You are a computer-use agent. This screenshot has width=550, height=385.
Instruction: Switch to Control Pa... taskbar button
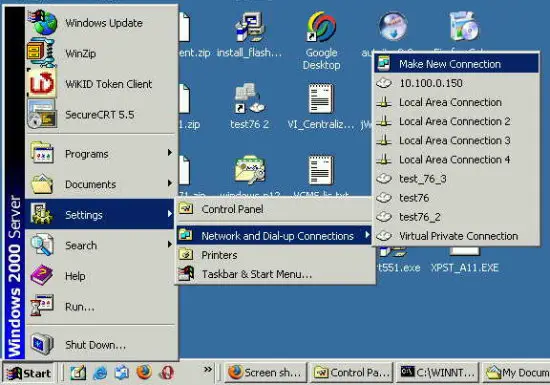click(352, 373)
